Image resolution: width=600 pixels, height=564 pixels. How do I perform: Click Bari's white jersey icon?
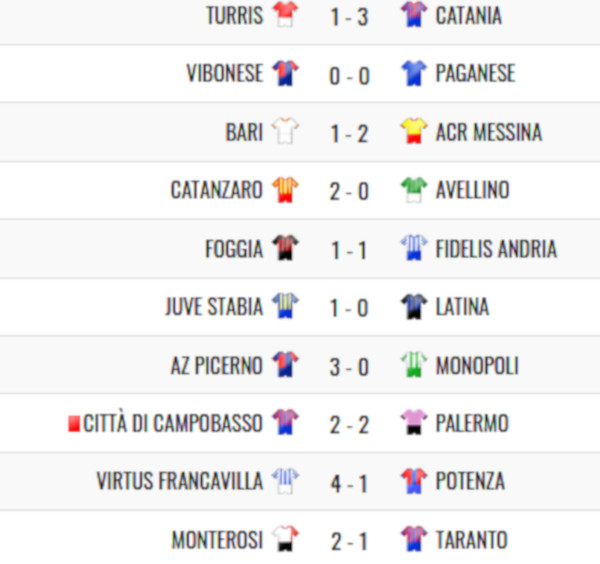coord(285,131)
